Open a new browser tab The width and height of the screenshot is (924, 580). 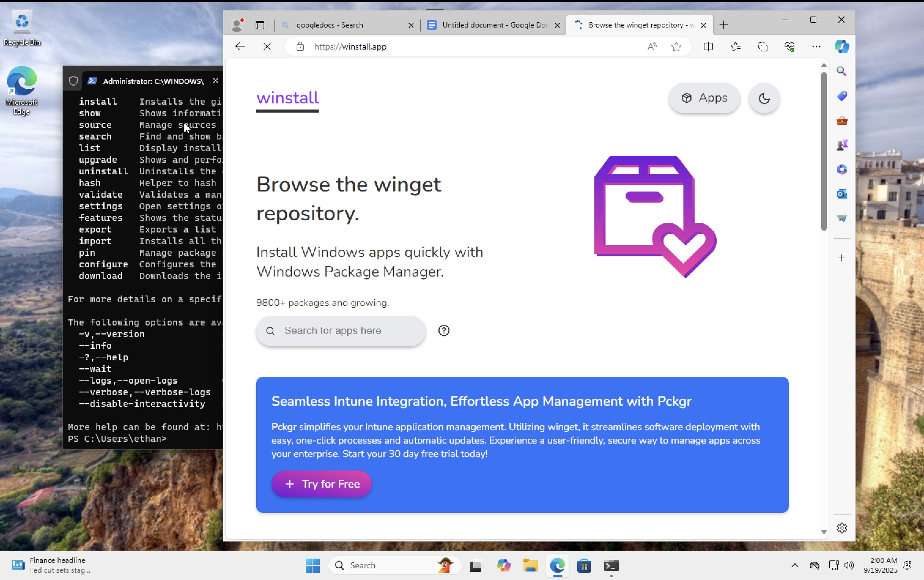click(x=723, y=25)
